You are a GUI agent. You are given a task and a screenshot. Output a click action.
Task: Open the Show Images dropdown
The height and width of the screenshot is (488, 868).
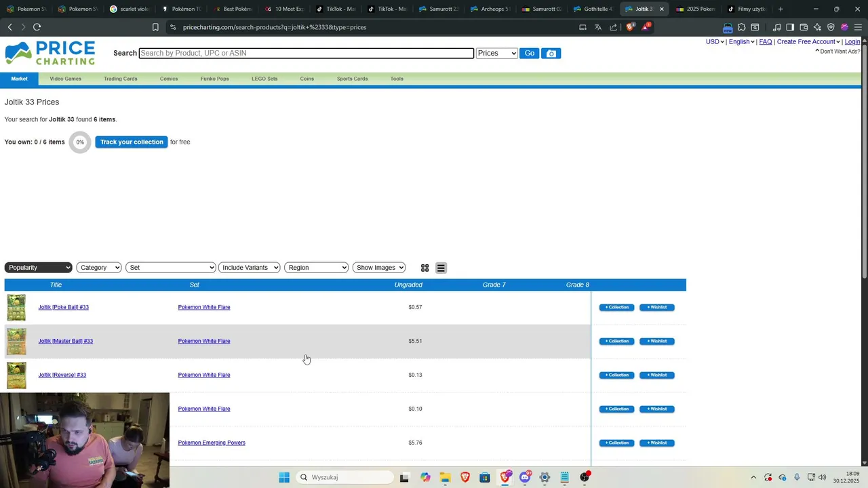(379, 268)
